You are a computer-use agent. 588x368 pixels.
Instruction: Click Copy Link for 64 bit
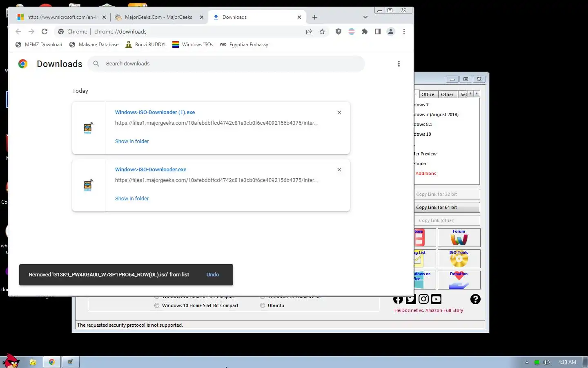(x=447, y=207)
